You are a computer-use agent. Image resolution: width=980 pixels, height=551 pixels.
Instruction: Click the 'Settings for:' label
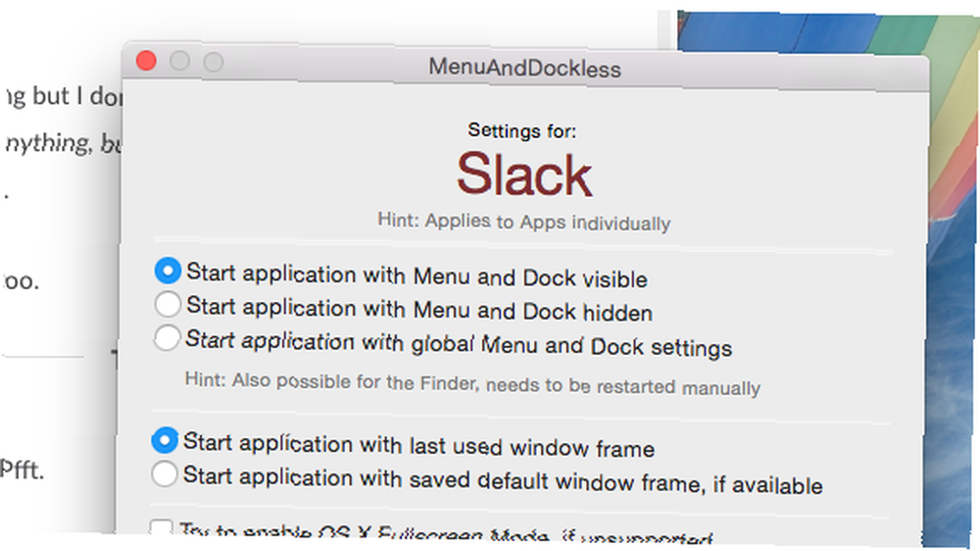522,130
